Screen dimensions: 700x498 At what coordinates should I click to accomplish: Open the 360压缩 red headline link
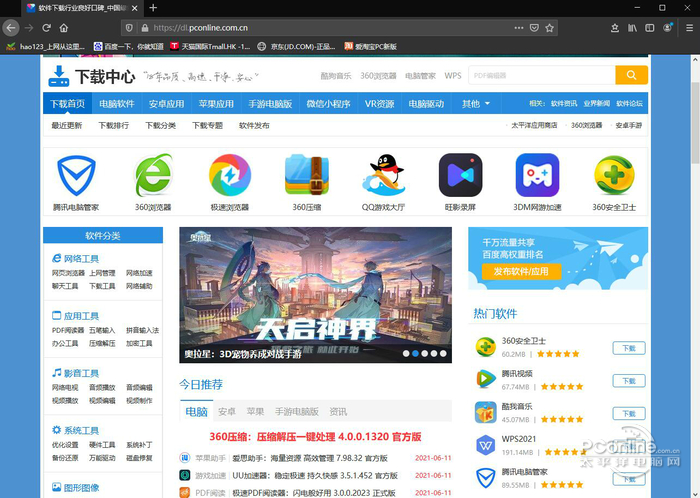click(316, 436)
